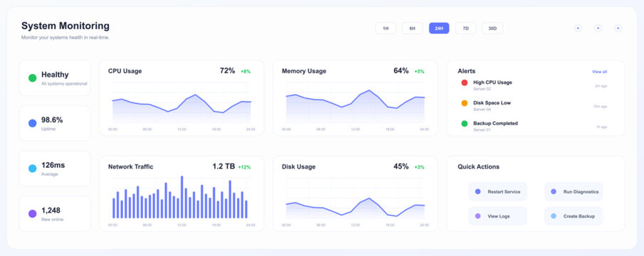Switch time range to 30D
The image size is (644, 256).
[x=492, y=28]
